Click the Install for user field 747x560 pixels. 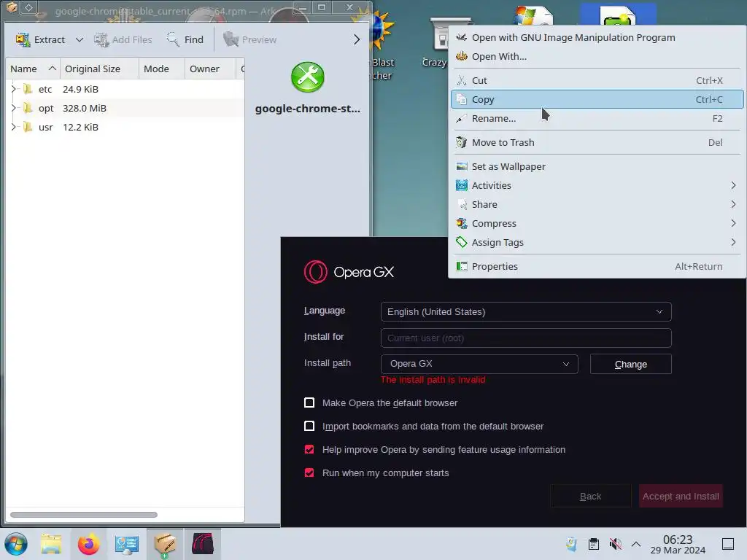[526, 338]
